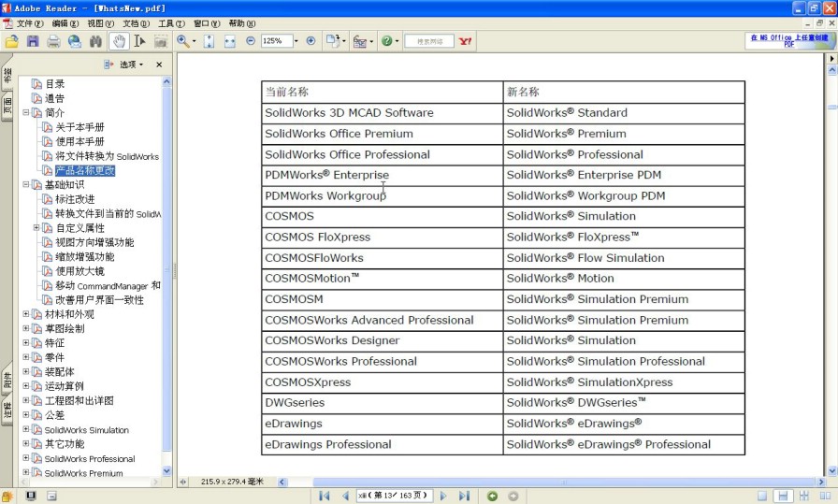Expand the 装配体 bookmark node
Image resolution: width=838 pixels, height=504 pixels.
click(25, 371)
